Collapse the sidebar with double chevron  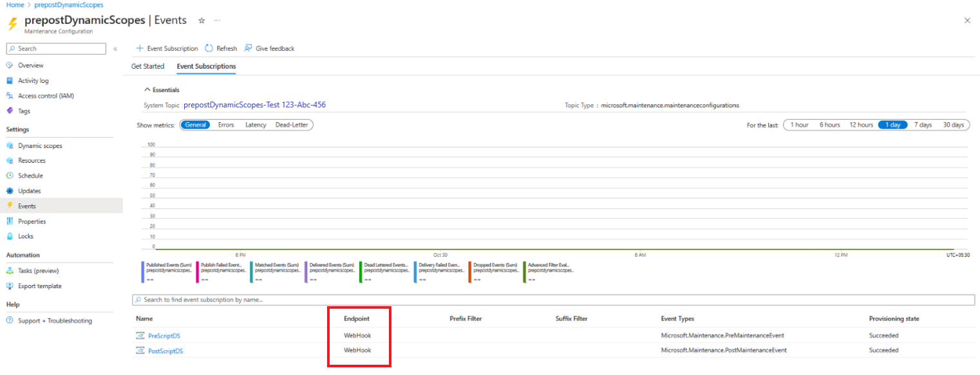(x=115, y=49)
